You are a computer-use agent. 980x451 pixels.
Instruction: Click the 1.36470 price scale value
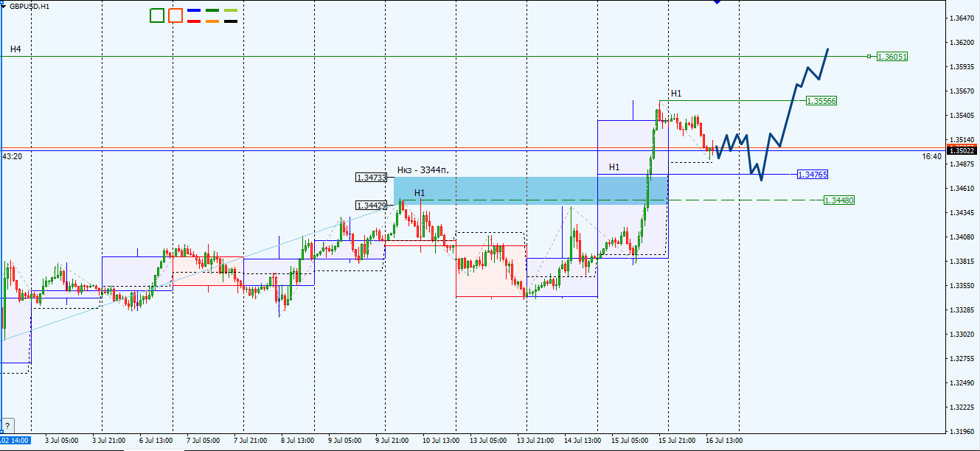coord(963,18)
